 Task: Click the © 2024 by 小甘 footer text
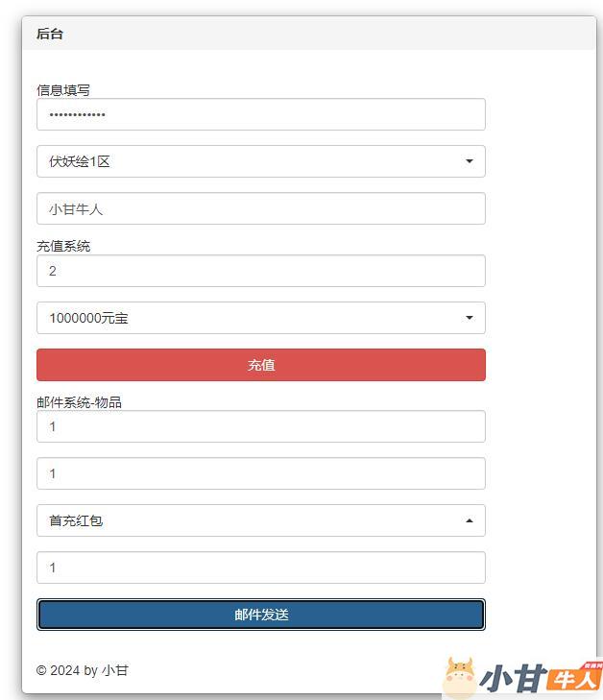[x=82, y=670]
